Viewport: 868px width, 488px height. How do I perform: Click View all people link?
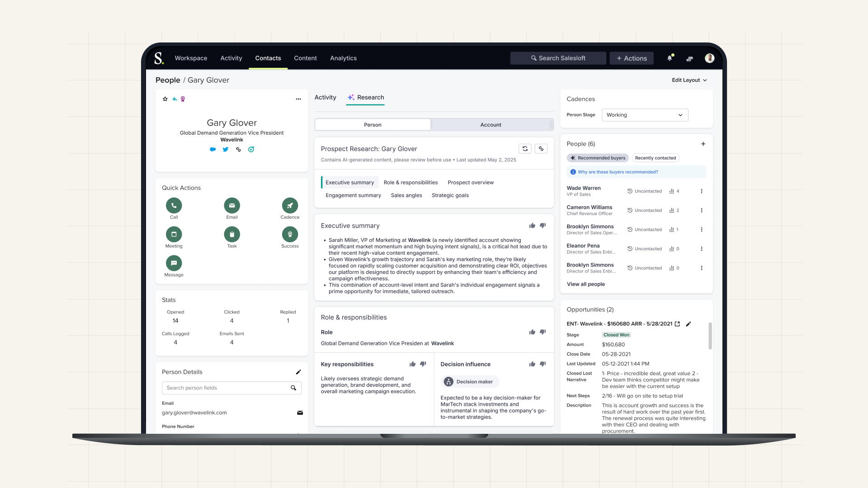tap(585, 284)
